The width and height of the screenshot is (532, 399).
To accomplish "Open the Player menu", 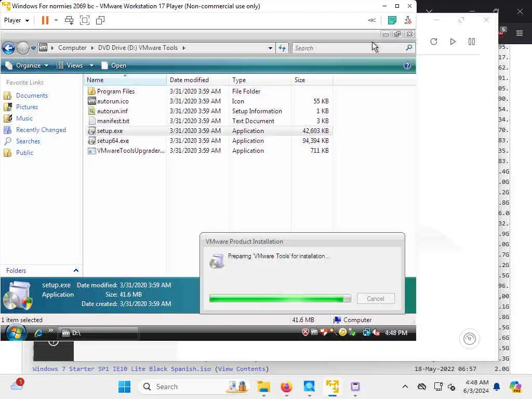I will point(16,20).
